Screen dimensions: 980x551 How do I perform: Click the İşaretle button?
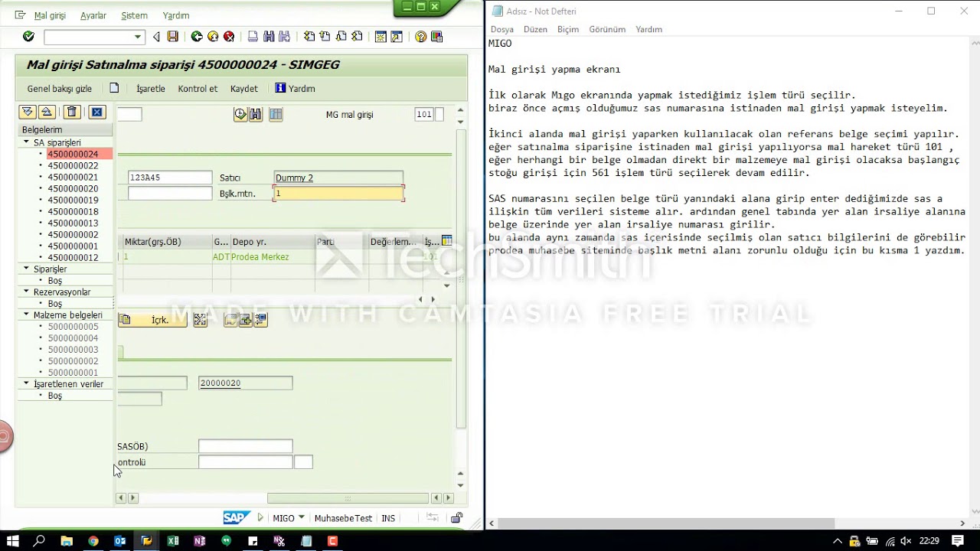click(x=151, y=89)
